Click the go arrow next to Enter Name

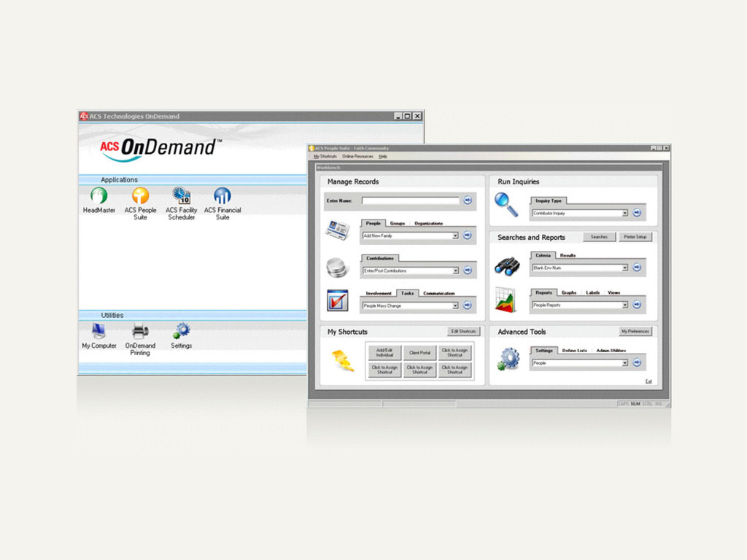tap(468, 201)
